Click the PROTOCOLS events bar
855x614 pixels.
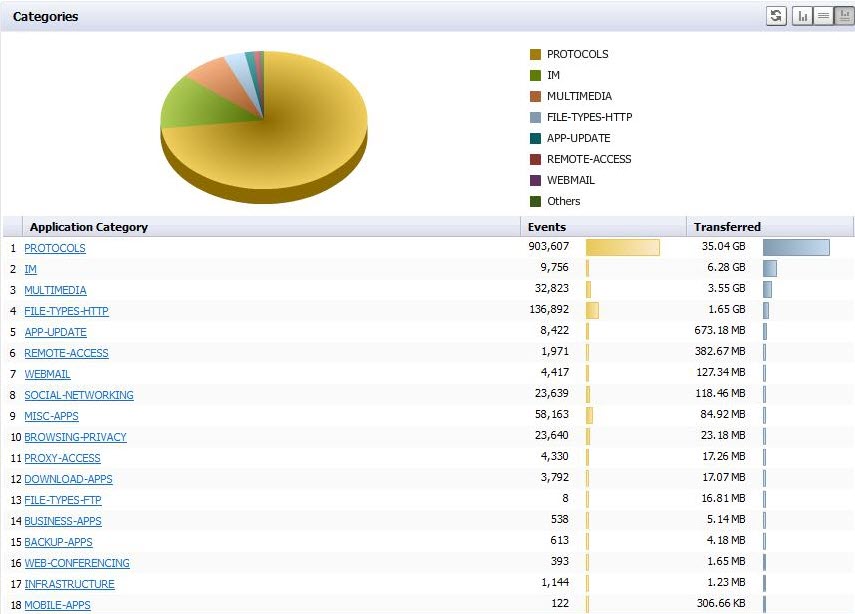[x=623, y=247]
